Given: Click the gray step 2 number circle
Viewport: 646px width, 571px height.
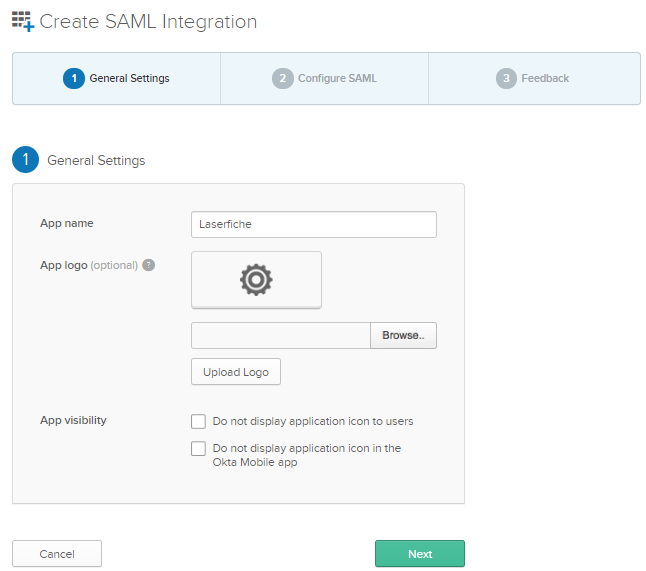Looking at the screenshot, I should pyautogui.click(x=282, y=78).
